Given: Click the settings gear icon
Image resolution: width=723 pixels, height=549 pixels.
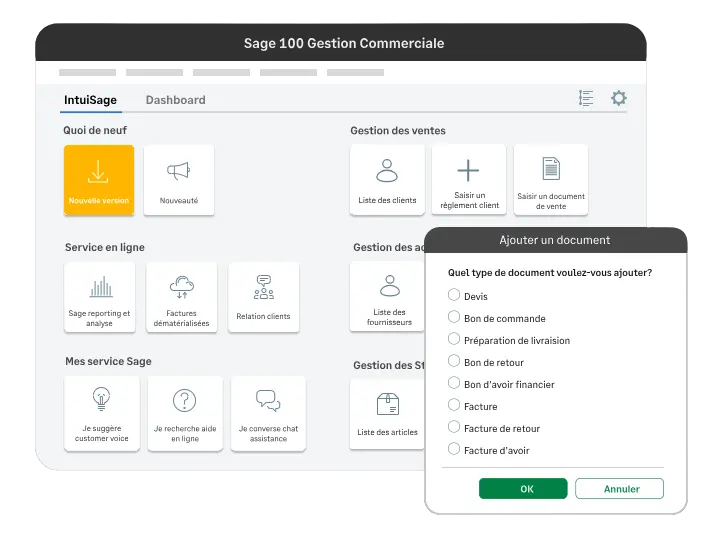Looking at the screenshot, I should pyautogui.click(x=619, y=98).
